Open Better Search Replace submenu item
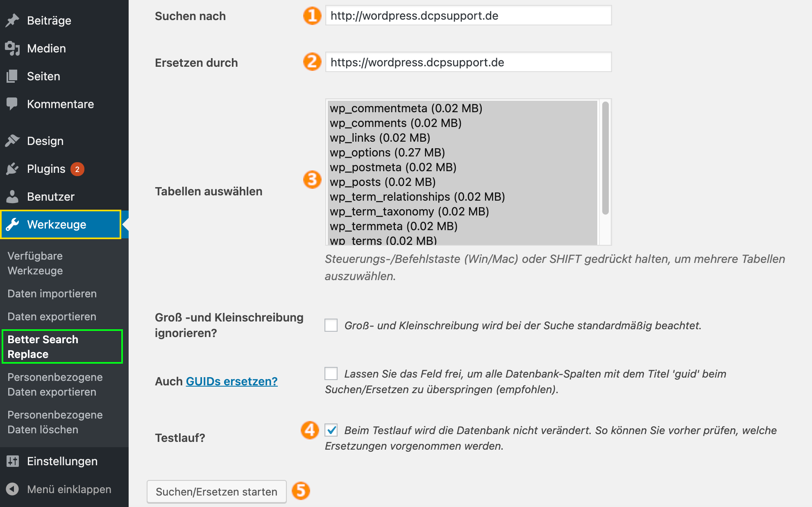This screenshot has height=507, width=812. click(x=62, y=346)
